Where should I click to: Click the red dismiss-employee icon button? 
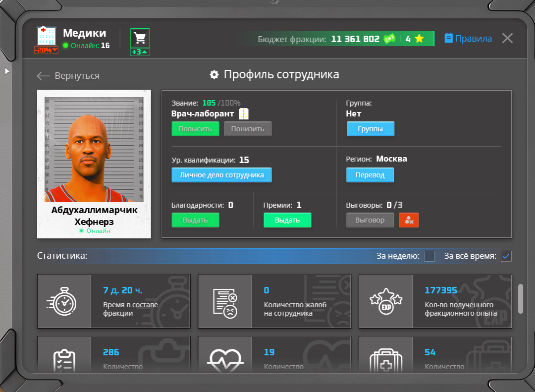(409, 220)
